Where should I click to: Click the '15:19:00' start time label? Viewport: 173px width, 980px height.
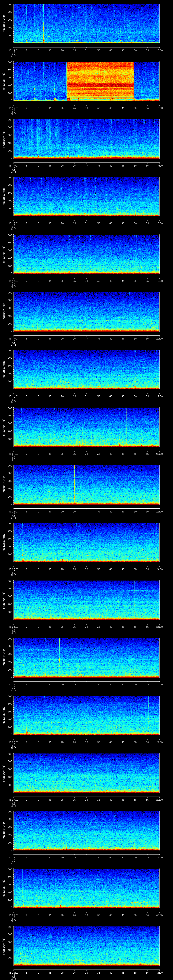(x=13, y=339)
